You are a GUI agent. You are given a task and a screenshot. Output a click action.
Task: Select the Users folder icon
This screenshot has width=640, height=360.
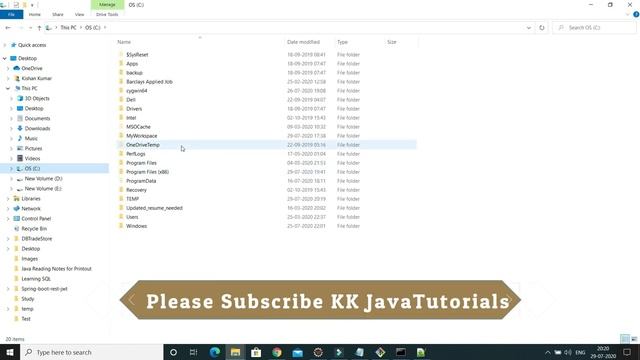click(121, 217)
